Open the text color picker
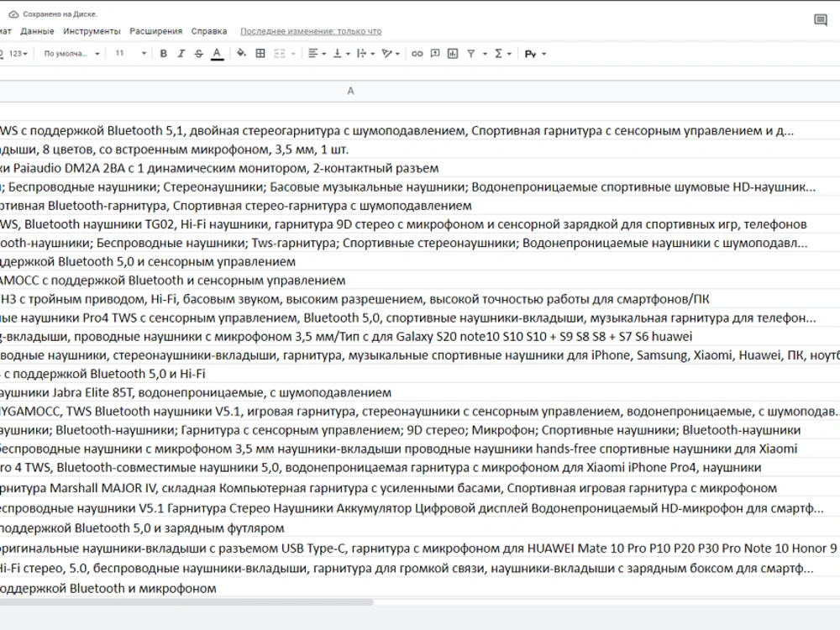The height and width of the screenshot is (630, 840). pos(216,53)
